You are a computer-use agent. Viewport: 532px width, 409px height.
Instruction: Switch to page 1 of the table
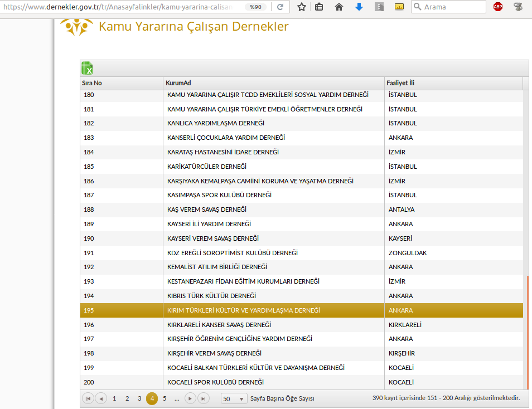114,398
